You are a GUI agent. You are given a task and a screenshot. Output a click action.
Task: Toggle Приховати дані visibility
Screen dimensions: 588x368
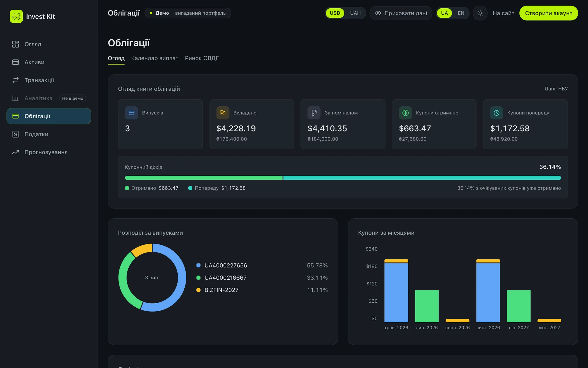(x=401, y=13)
